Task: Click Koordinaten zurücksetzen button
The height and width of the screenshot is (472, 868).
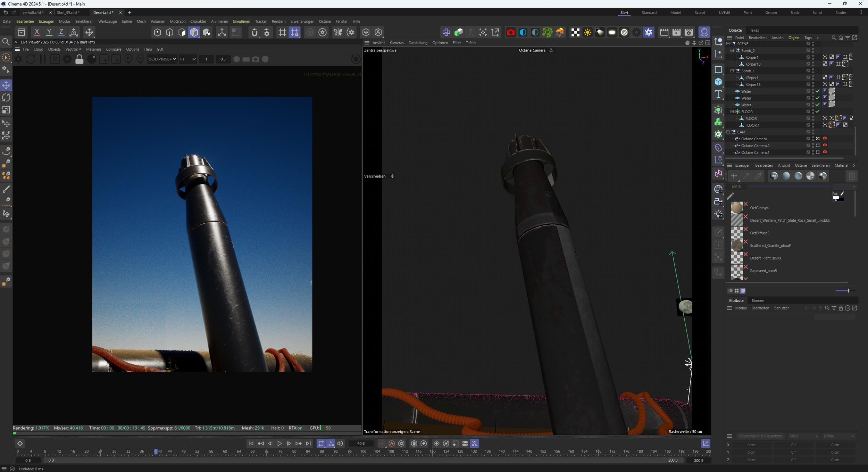Action: pyautogui.click(x=760, y=436)
